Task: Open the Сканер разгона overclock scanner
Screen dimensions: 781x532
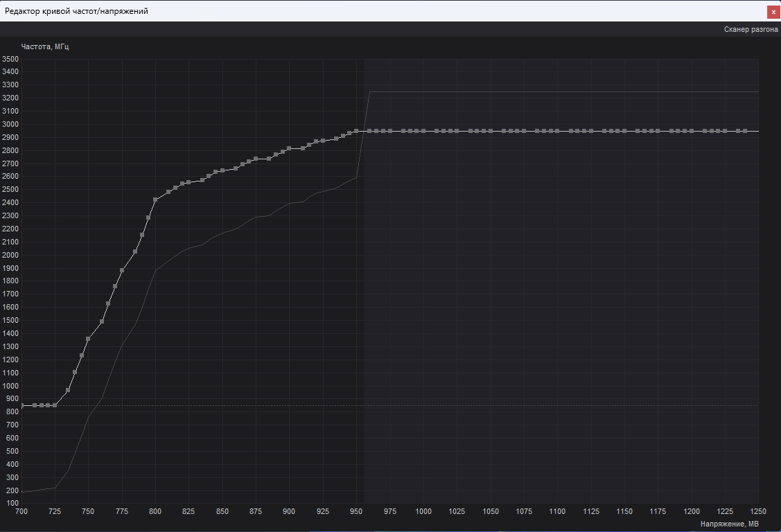Action: coord(751,29)
